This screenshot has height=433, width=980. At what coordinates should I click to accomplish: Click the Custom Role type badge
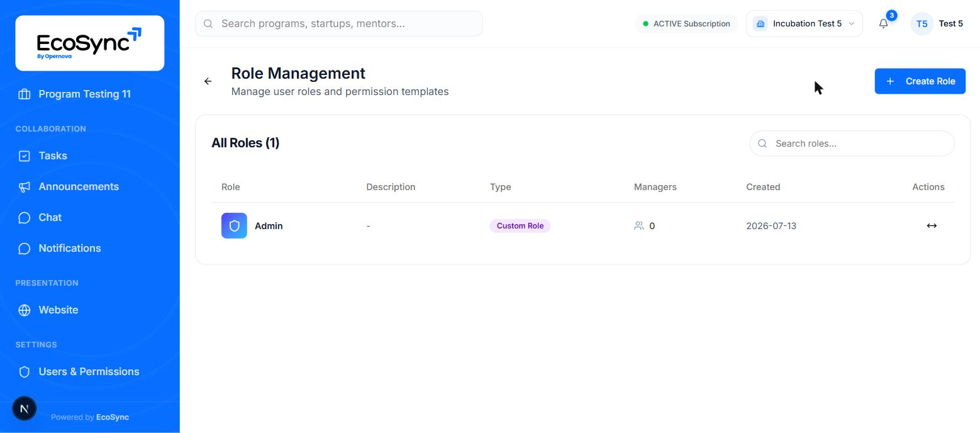click(x=520, y=226)
